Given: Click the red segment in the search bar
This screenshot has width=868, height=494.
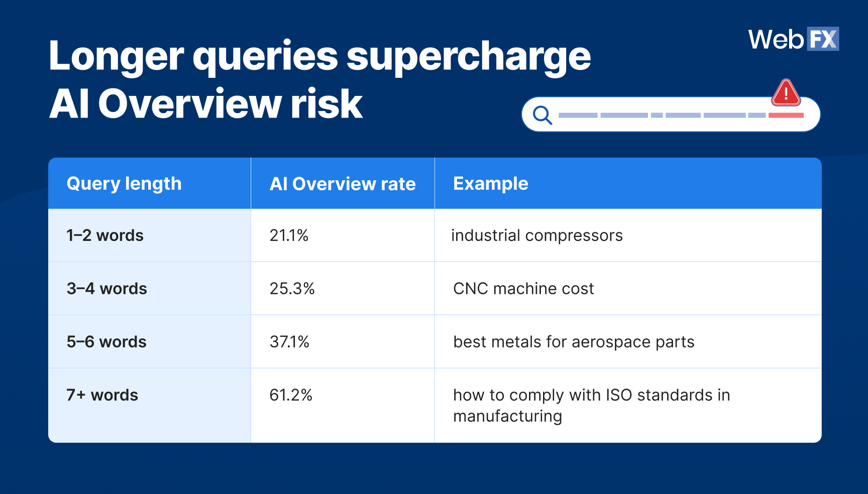Looking at the screenshot, I should tap(786, 115).
